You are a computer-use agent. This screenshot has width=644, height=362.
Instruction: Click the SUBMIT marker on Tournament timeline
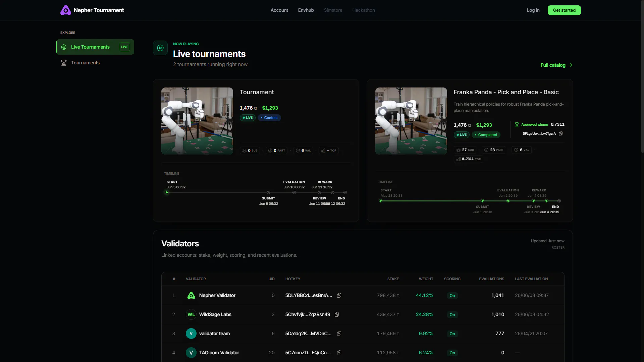(269, 192)
